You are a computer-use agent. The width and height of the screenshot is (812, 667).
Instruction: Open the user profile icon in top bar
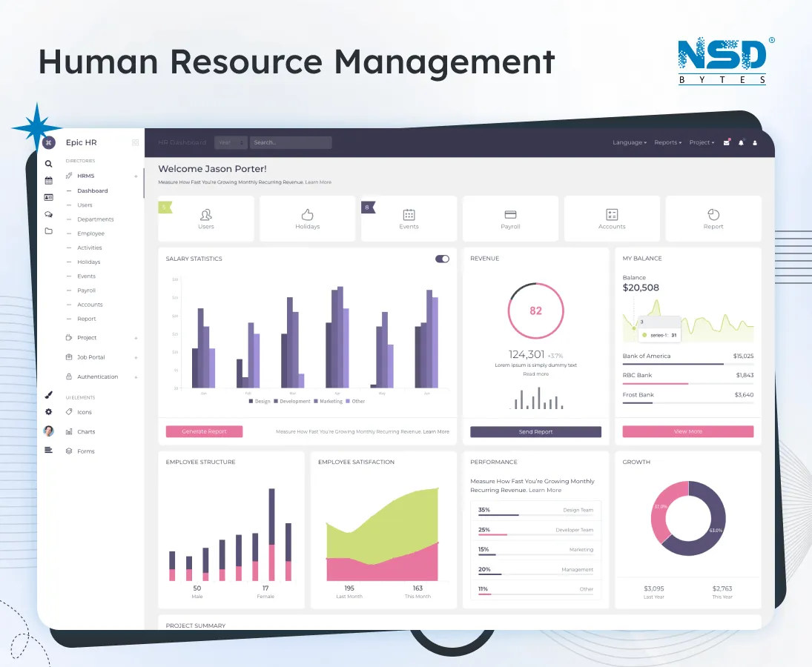tap(755, 143)
